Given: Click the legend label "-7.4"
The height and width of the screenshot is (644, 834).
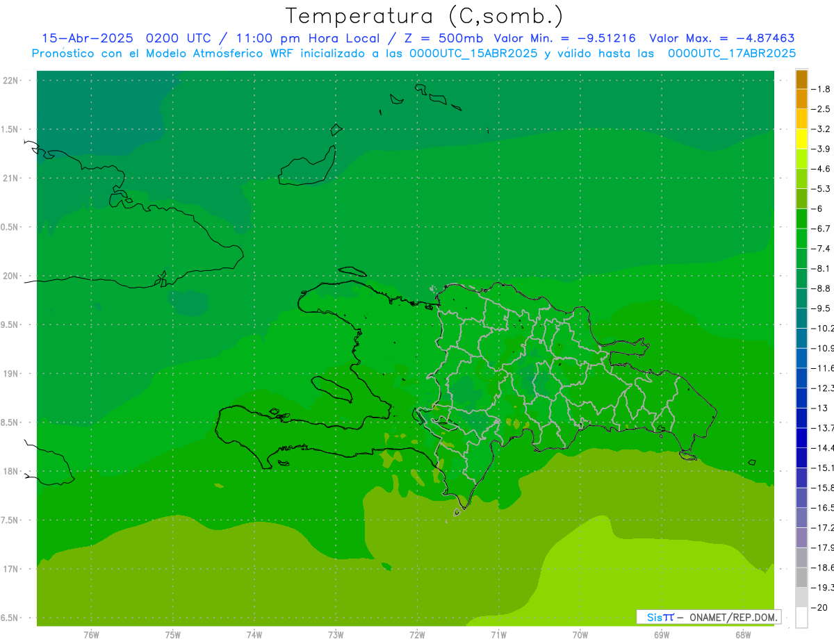Looking at the screenshot, I should [821, 249].
